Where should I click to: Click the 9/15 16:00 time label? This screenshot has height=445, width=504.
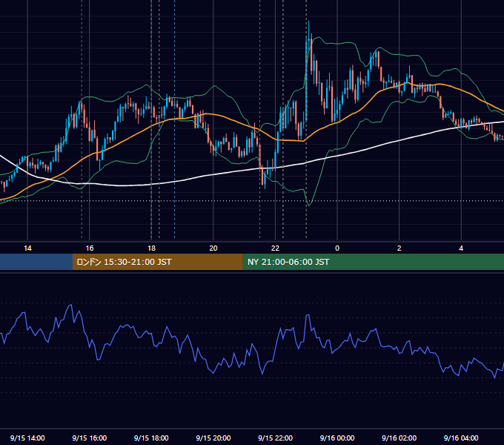coord(90,438)
